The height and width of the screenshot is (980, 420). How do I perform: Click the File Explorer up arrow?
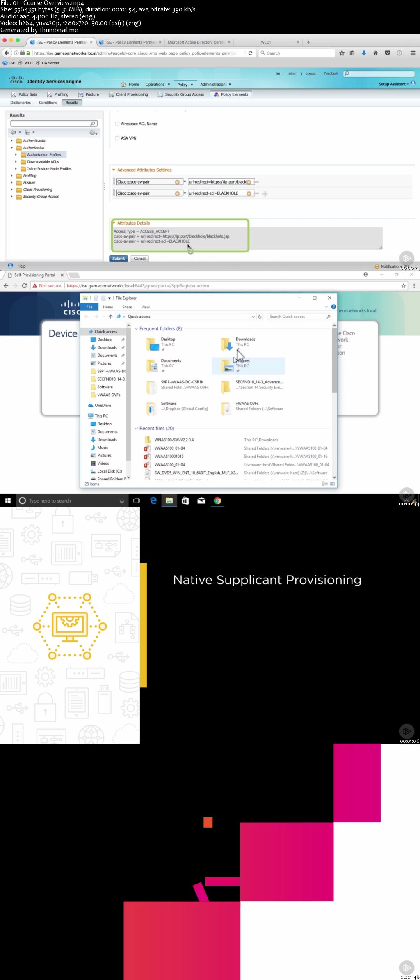coord(110,317)
